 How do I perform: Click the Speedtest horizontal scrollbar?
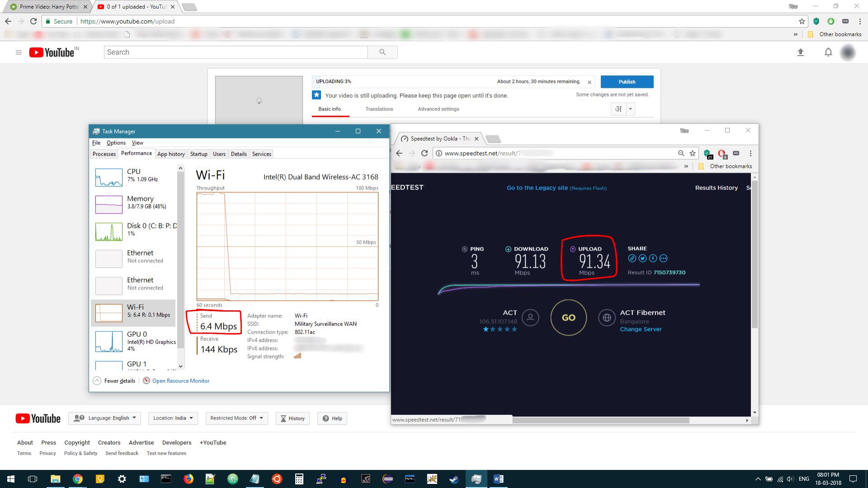(600, 420)
